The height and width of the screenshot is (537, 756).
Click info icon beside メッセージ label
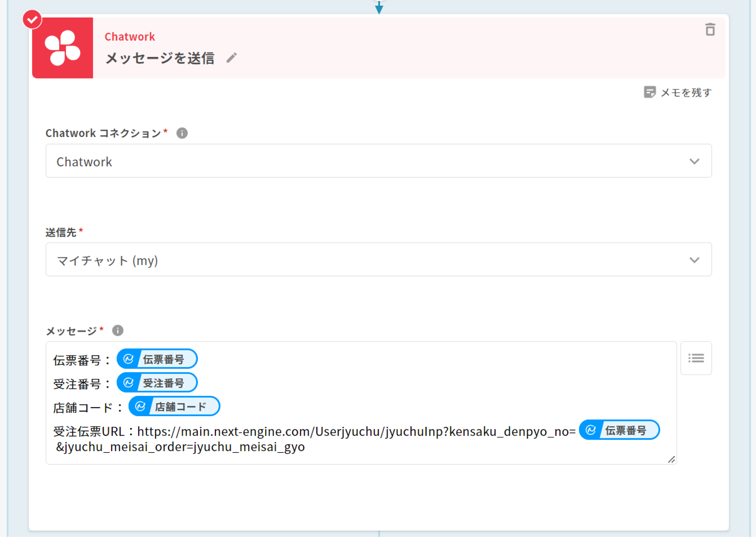118,330
